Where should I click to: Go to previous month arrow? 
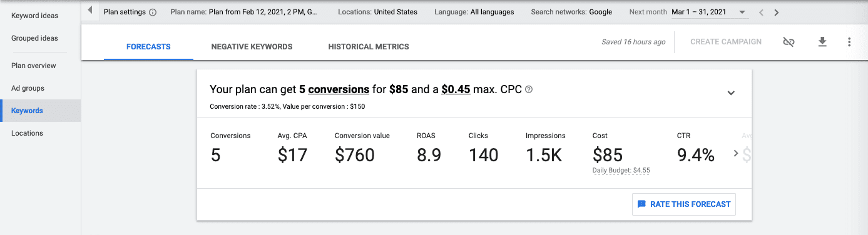tap(761, 12)
